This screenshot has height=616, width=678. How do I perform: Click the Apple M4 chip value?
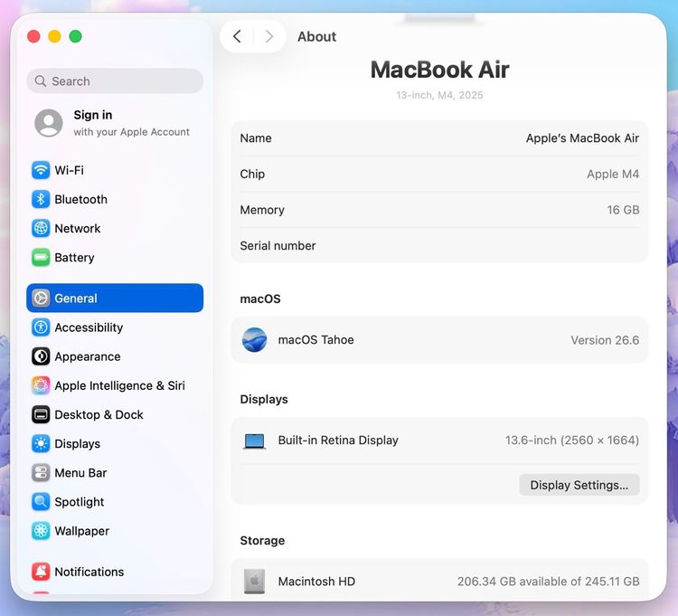[x=613, y=174]
